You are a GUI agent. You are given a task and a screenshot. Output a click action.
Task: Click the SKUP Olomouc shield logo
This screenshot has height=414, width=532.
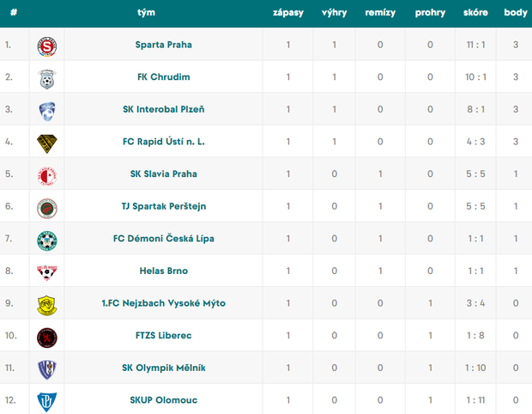coord(47,402)
